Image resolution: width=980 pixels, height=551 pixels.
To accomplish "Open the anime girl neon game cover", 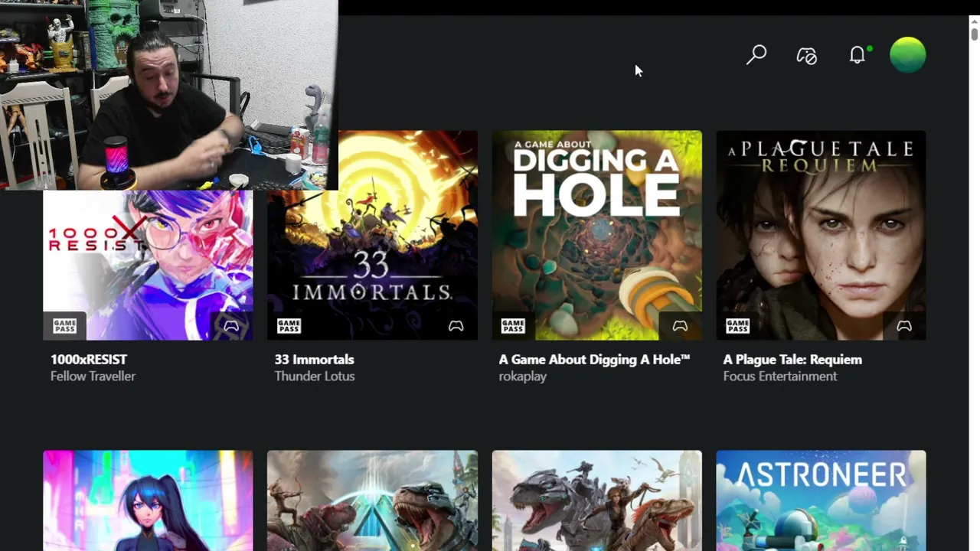I will tap(148, 500).
